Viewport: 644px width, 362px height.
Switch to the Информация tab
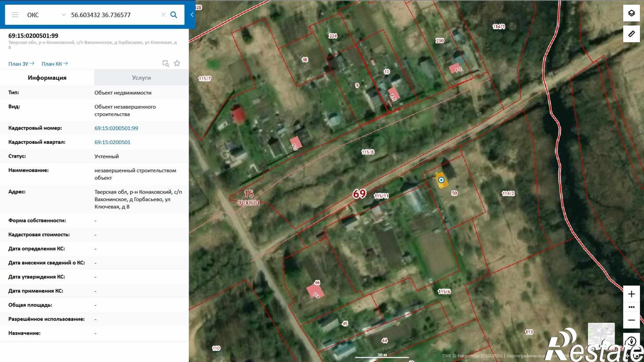(47, 78)
